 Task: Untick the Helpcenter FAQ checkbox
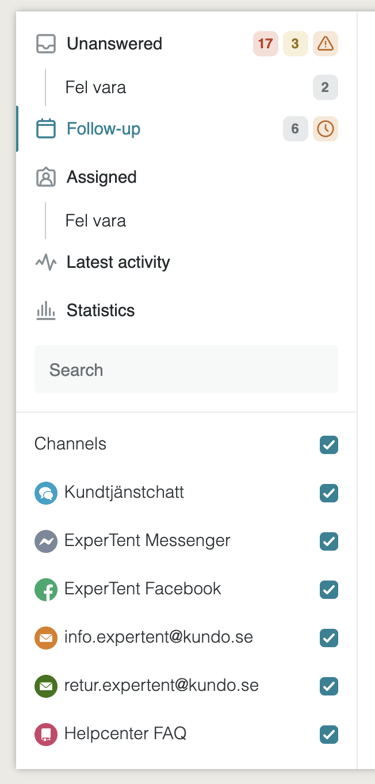point(328,734)
